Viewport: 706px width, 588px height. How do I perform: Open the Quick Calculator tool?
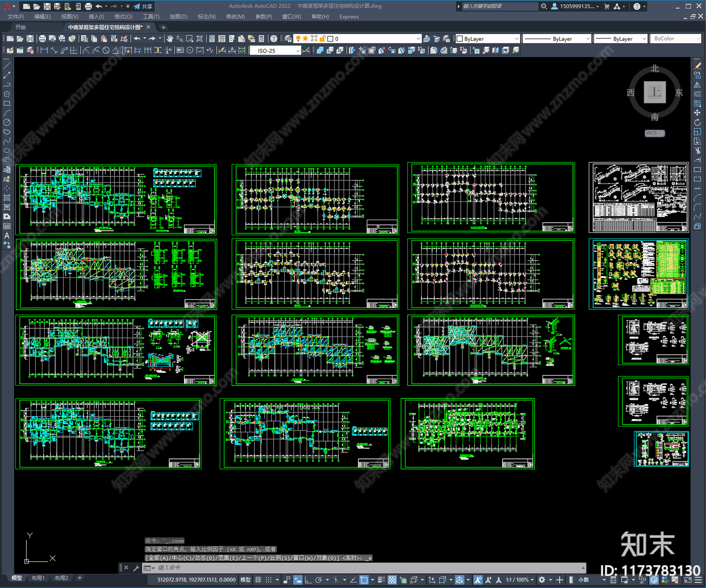261,39
